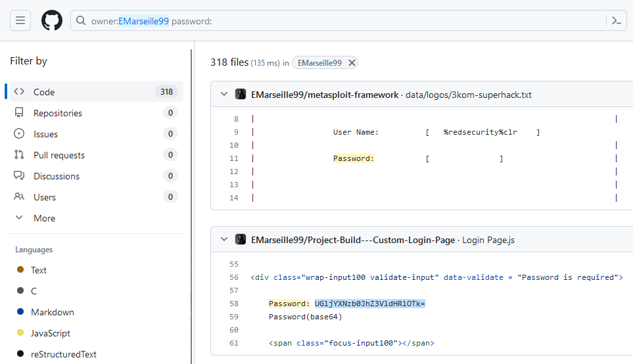Image resolution: width=633 pixels, height=364 pixels.
Task: Filter by C language
Action: [34, 291]
